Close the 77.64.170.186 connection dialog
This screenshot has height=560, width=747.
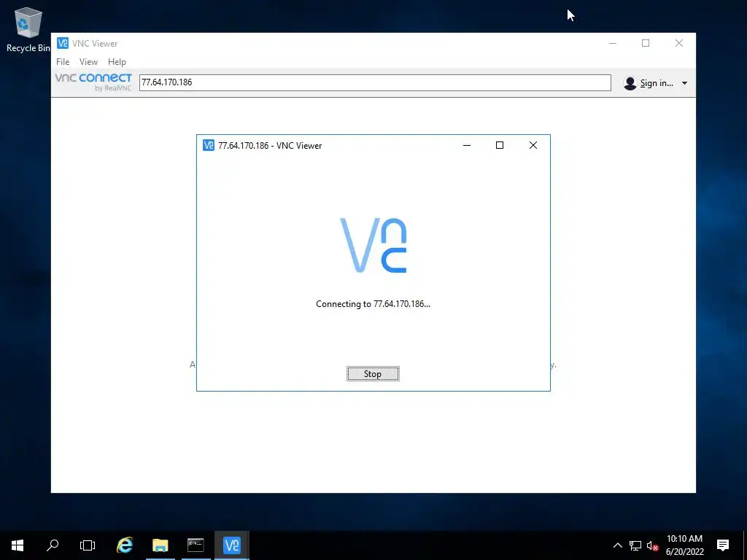pyautogui.click(x=533, y=145)
